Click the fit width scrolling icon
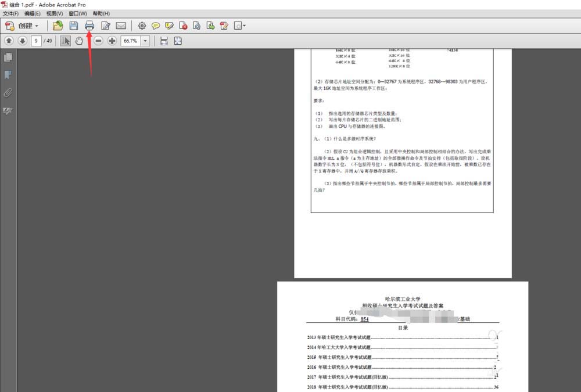Image resolution: width=581 pixels, height=392 pixels. pos(164,41)
